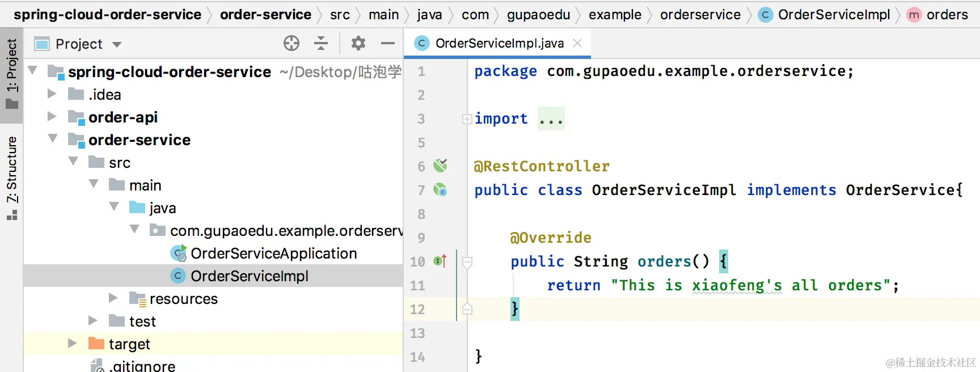Click Spring bean gutter icon on line 7
Image resolution: width=980 pixels, height=372 pixels.
pos(440,189)
